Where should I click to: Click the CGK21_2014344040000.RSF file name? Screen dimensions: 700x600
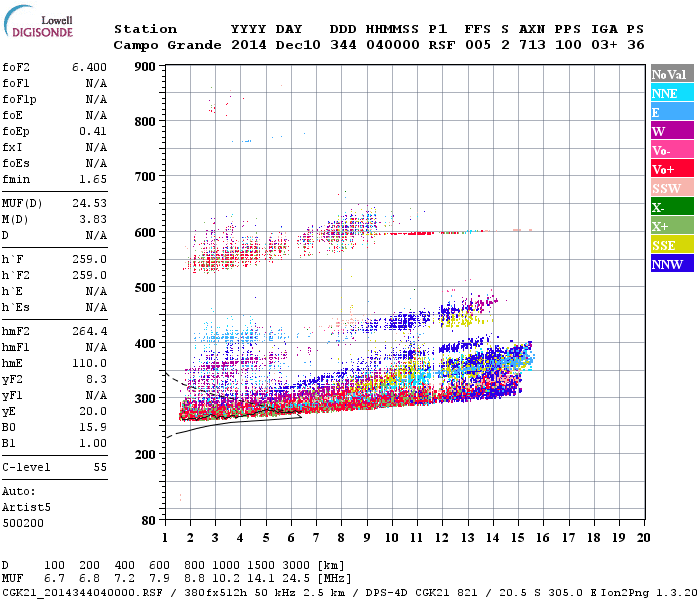pos(83,593)
